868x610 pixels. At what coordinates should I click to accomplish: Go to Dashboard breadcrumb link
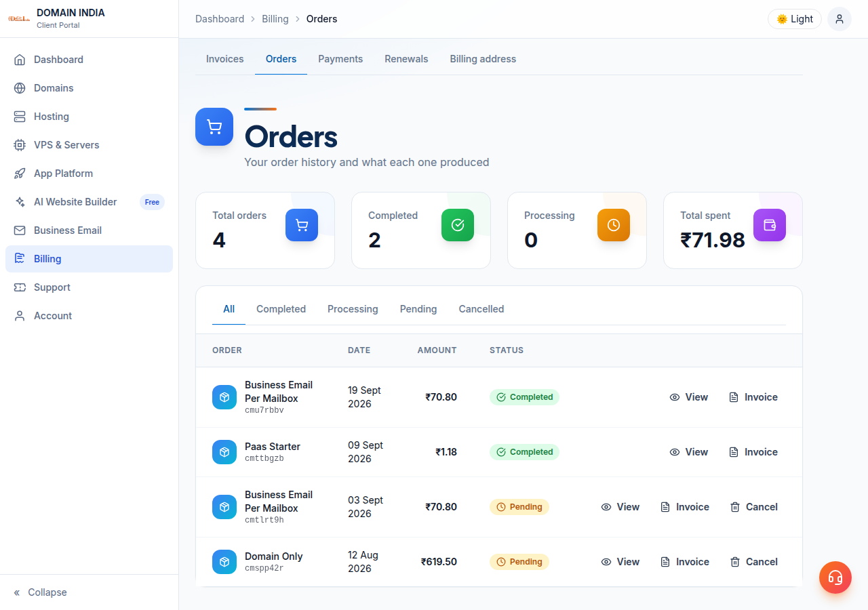tap(220, 19)
